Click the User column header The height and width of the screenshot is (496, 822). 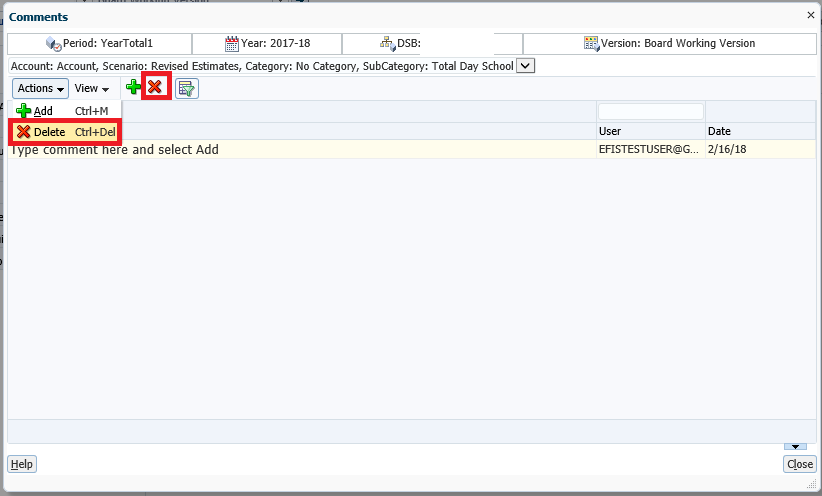(x=650, y=131)
